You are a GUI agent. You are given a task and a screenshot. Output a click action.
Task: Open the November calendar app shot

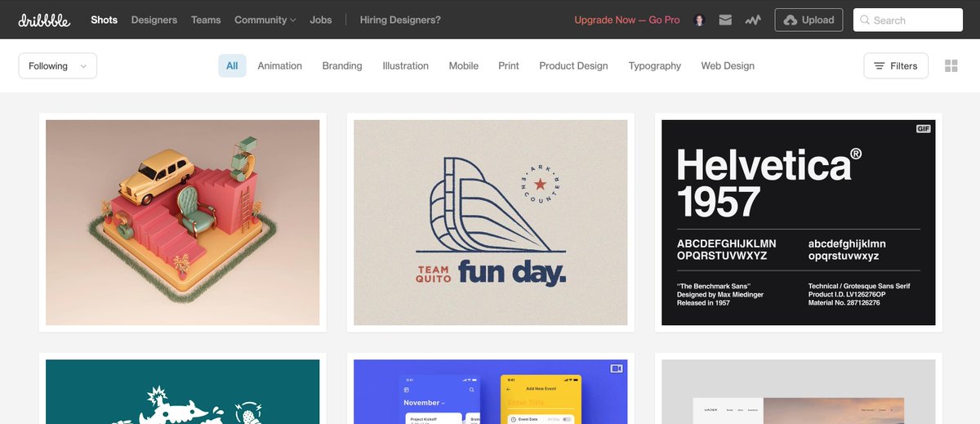pyautogui.click(x=491, y=392)
